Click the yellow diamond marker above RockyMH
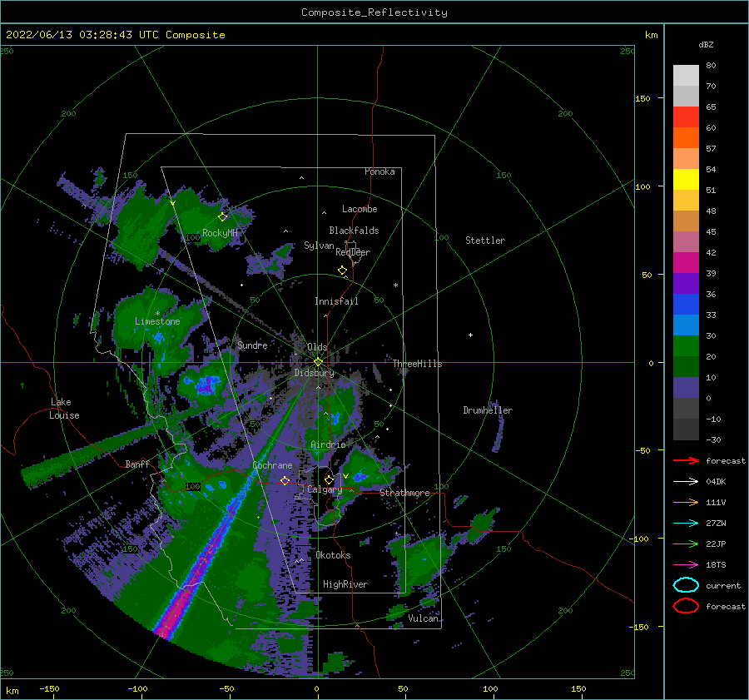This screenshot has height=700, width=749. [222, 217]
